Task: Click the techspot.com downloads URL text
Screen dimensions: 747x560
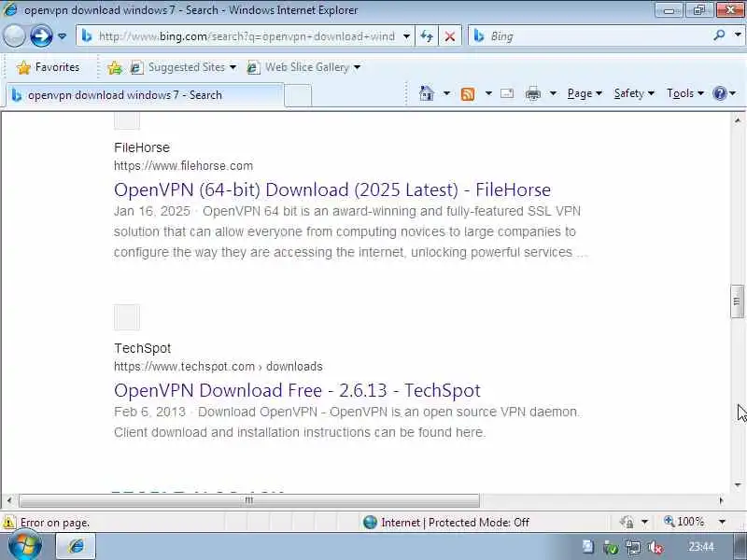Action: tap(218, 366)
